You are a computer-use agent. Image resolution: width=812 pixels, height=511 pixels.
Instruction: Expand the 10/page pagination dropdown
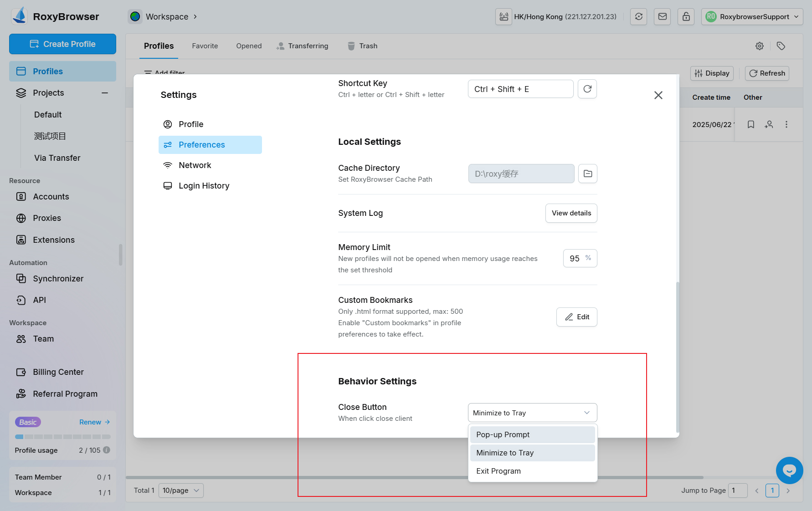pyautogui.click(x=181, y=491)
